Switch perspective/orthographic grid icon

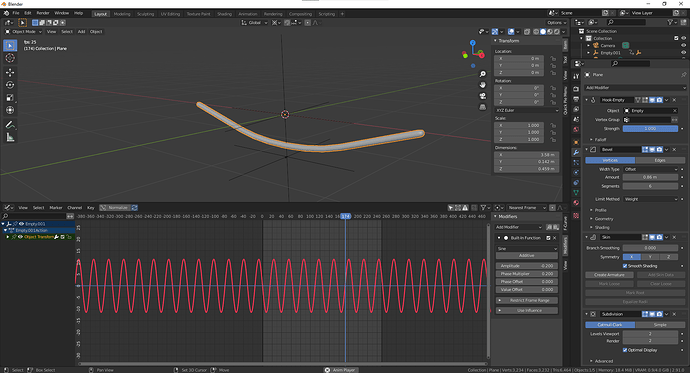coord(483,106)
